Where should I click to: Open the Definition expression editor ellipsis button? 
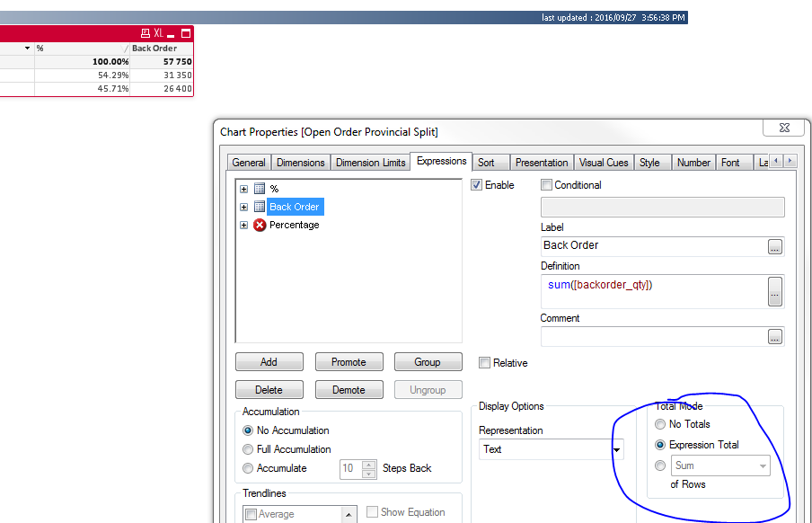pos(775,290)
